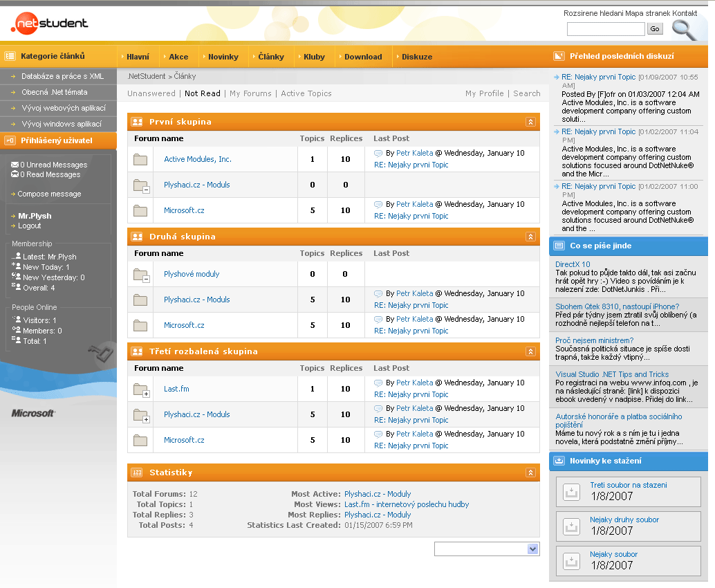Click download icon for Nejaky soubor
This screenshot has width=715, height=588.
coord(571,561)
